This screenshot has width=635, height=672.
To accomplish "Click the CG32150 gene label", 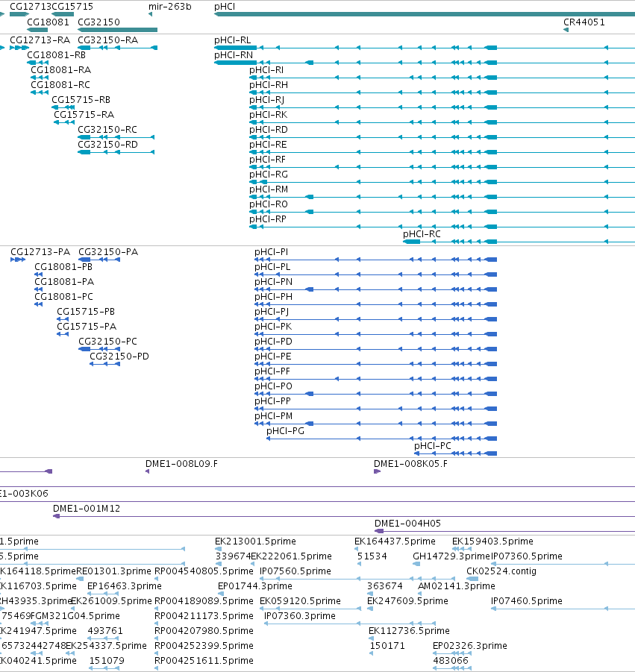I will coord(98,22).
